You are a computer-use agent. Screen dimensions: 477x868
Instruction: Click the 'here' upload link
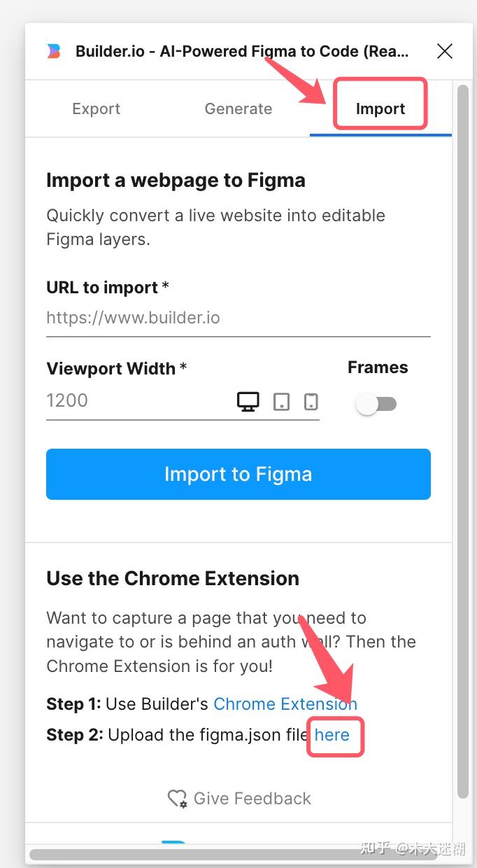click(x=332, y=735)
